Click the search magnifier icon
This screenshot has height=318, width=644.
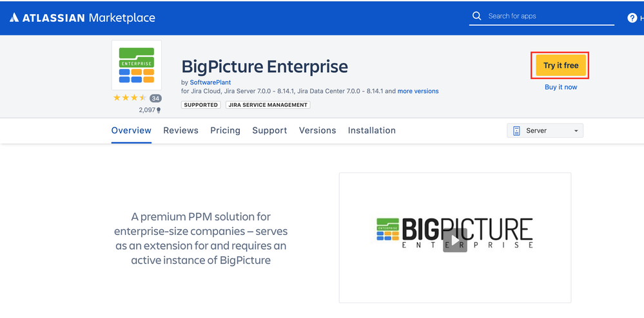tap(476, 16)
